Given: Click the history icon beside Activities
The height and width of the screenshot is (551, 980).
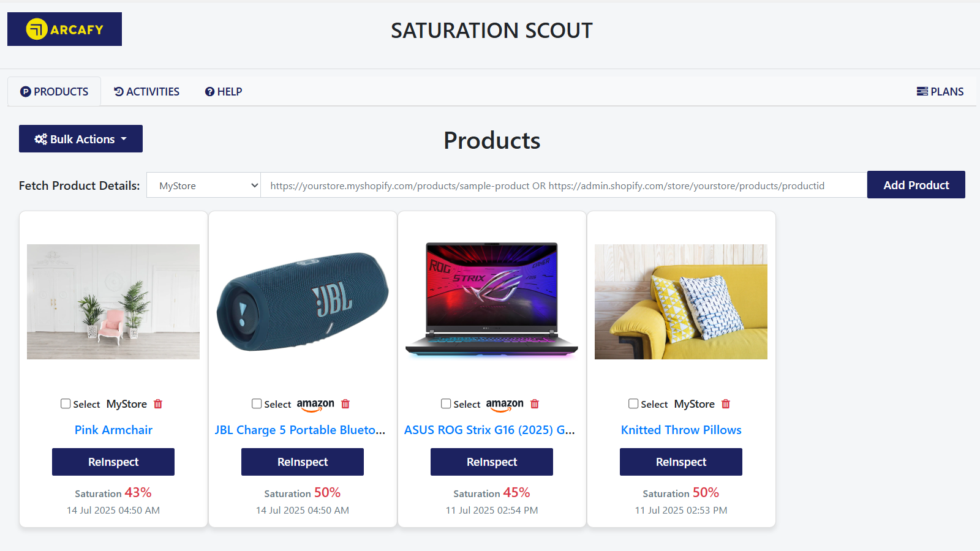Looking at the screenshot, I should click(118, 91).
